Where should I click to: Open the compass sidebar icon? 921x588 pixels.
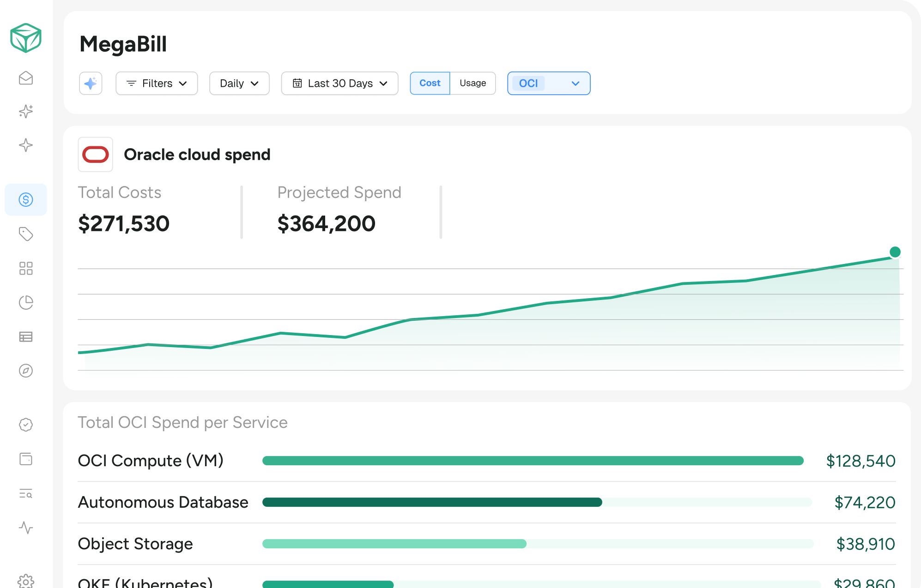26,371
